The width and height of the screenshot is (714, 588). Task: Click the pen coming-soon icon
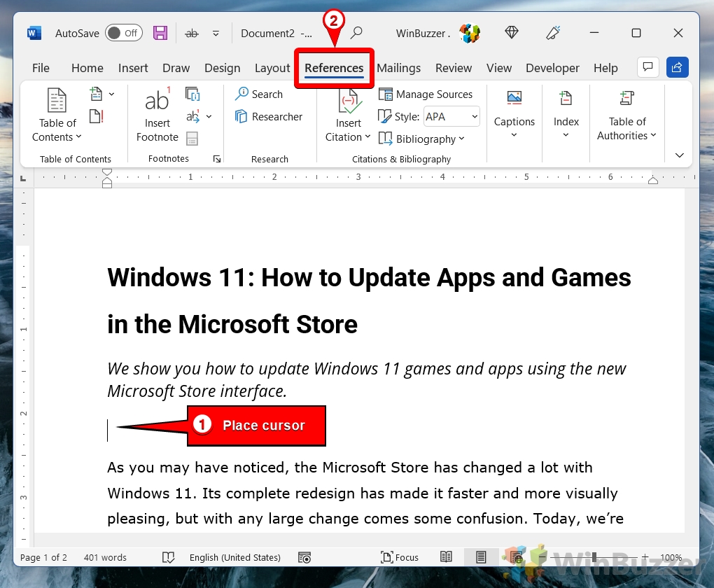click(553, 33)
